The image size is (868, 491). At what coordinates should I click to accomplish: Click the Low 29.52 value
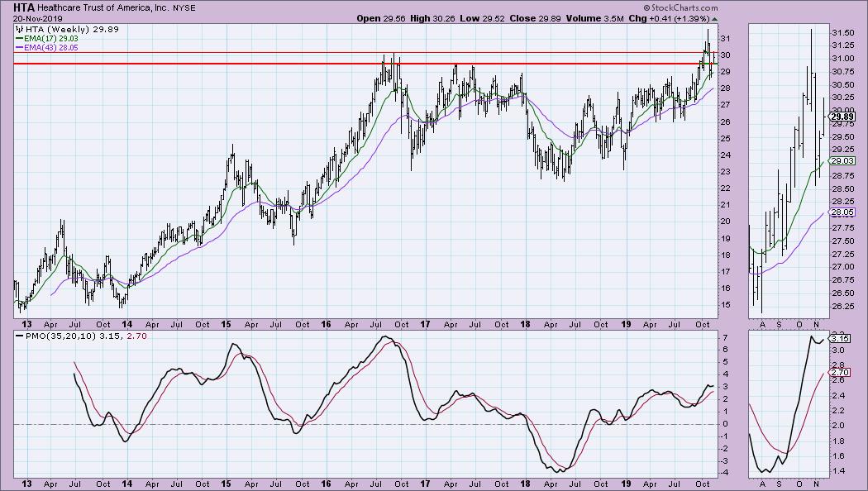482,18
